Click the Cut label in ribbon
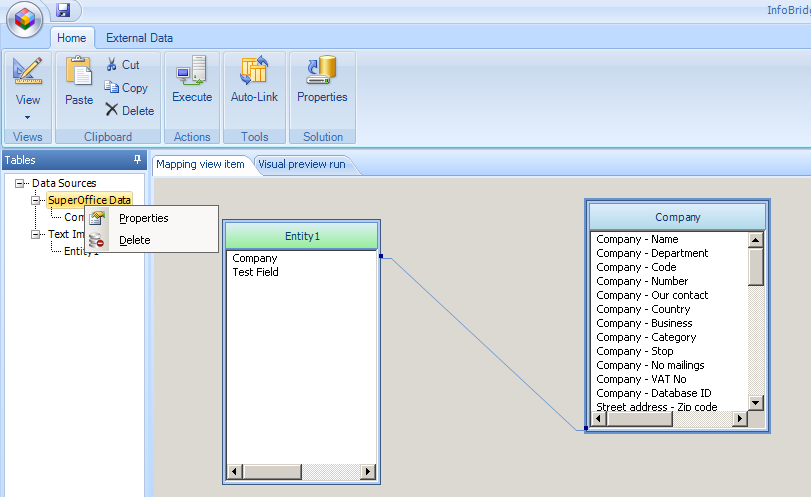 coord(130,65)
